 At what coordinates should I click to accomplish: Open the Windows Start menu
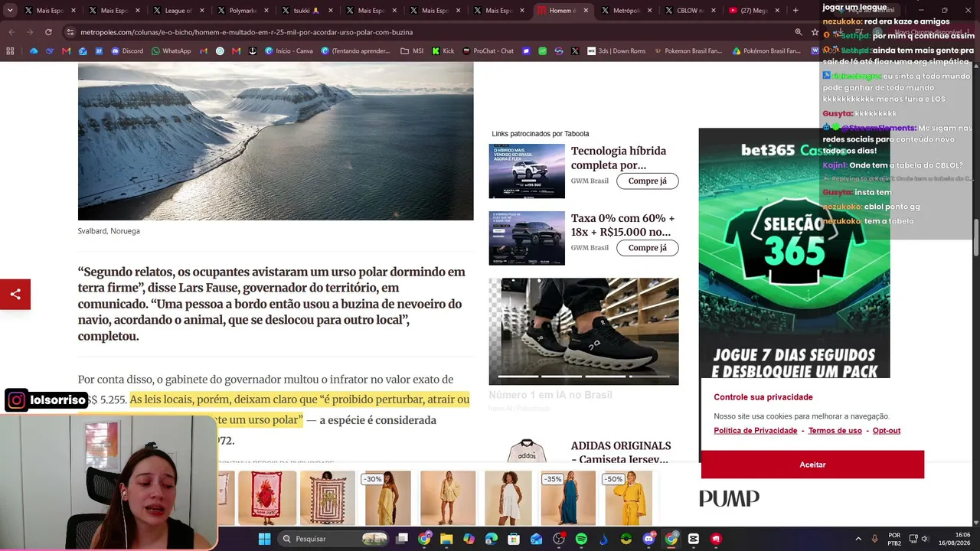[264, 539]
